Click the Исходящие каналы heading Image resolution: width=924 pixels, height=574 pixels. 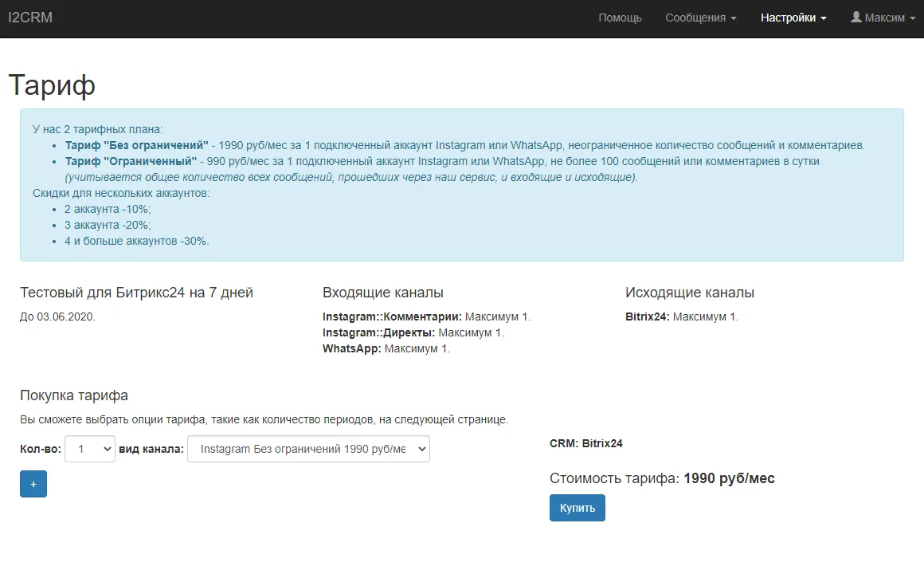click(689, 292)
